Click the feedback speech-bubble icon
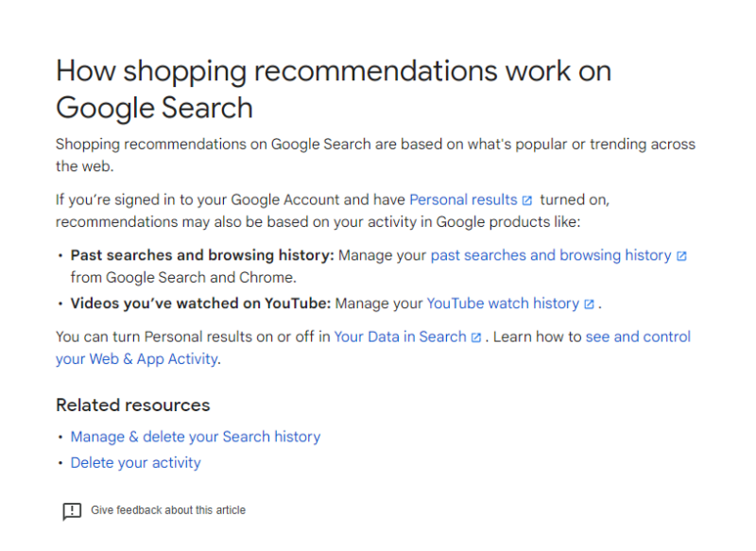 pos(72,511)
